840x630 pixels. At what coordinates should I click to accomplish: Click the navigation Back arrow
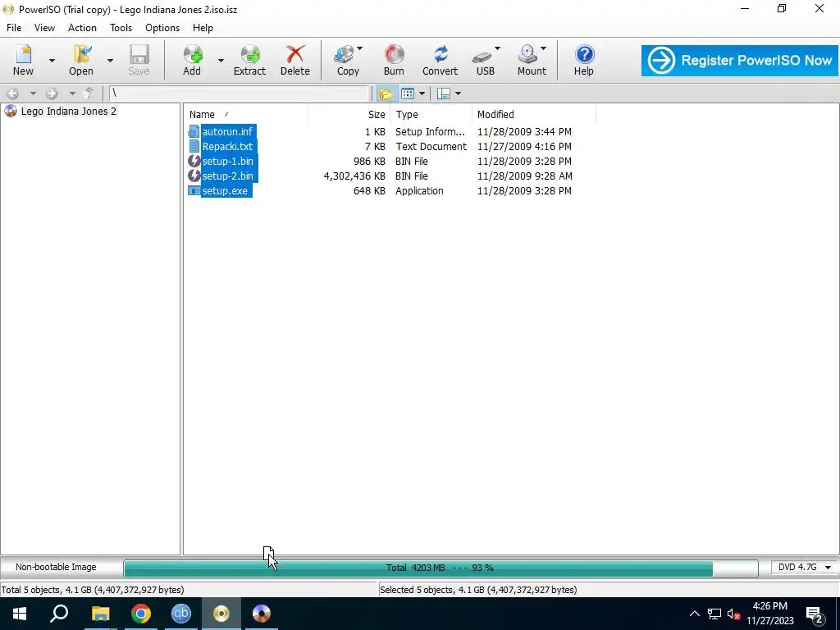[13, 94]
